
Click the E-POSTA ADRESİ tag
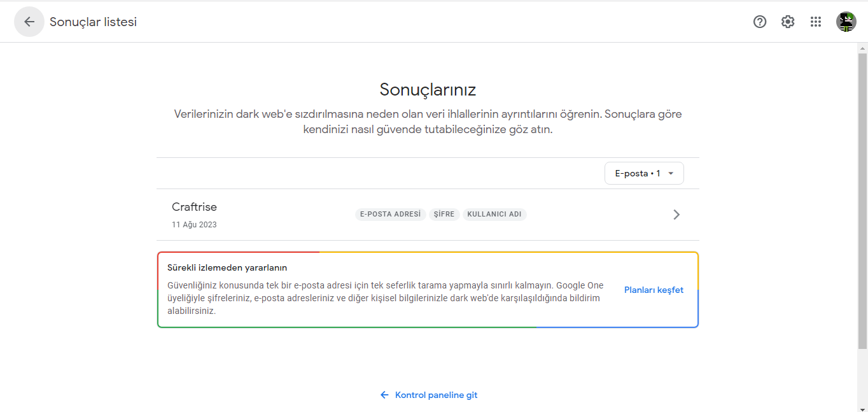tap(390, 215)
